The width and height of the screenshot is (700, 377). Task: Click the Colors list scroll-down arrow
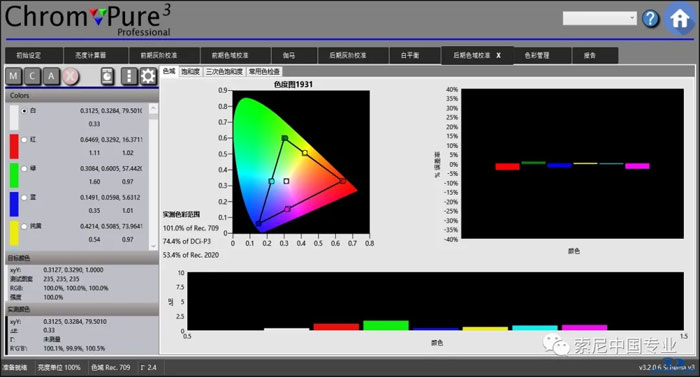pyautogui.click(x=153, y=246)
